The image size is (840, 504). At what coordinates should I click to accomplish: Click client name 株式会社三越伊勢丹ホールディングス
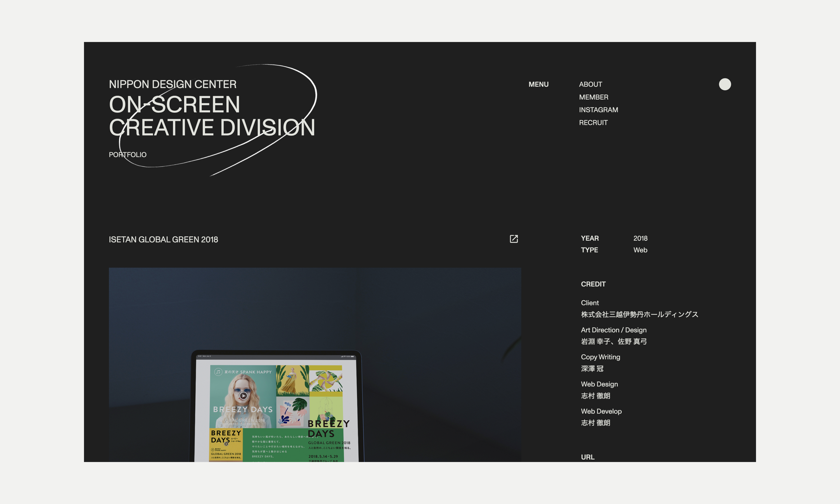(640, 315)
